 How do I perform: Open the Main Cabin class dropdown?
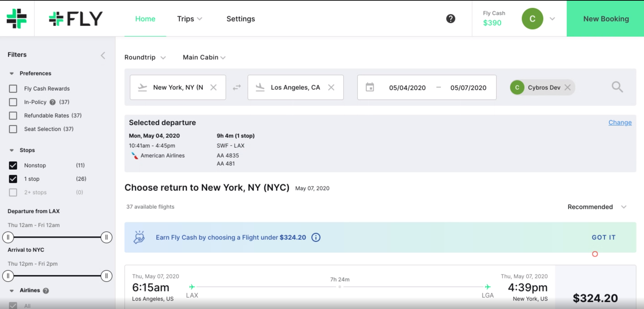coord(204,57)
